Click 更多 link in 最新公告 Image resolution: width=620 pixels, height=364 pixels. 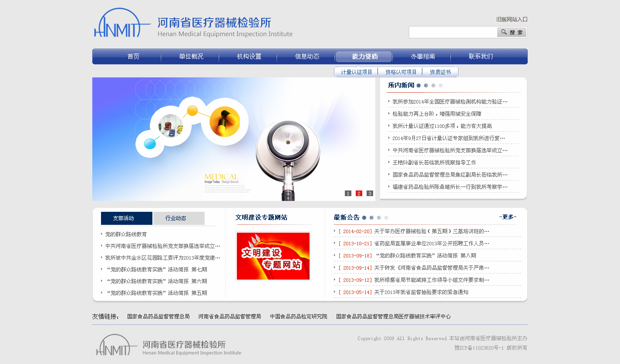pos(508,217)
